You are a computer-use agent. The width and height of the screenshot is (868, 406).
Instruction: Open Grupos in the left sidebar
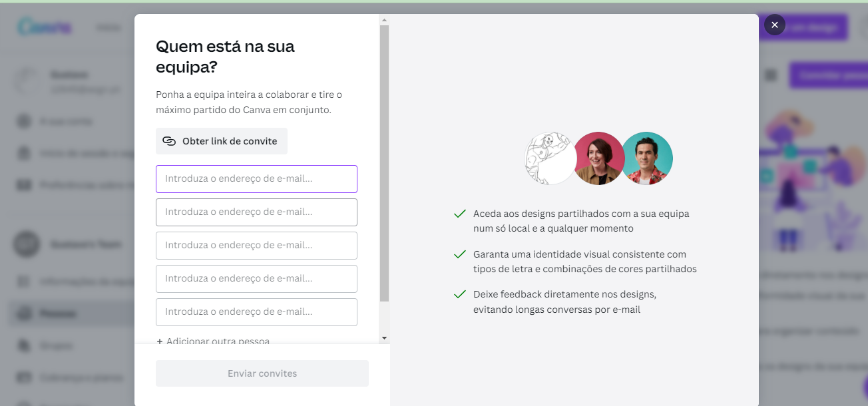[57, 346]
